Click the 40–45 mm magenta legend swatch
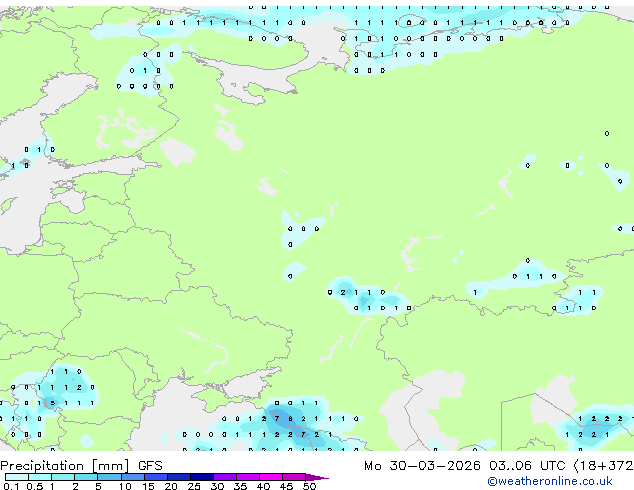Image resolution: width=634 pixels, height=490 pixels. click(x=271, y=477)
